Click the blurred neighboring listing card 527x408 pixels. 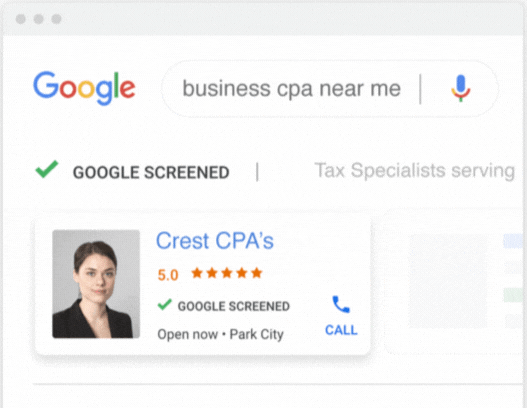click(455, 282)
